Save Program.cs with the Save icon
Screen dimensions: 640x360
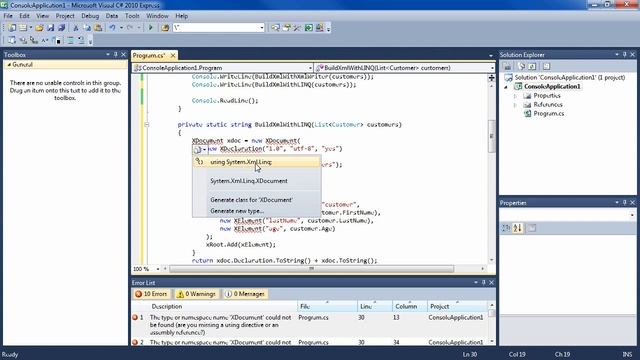coord(51,28)
